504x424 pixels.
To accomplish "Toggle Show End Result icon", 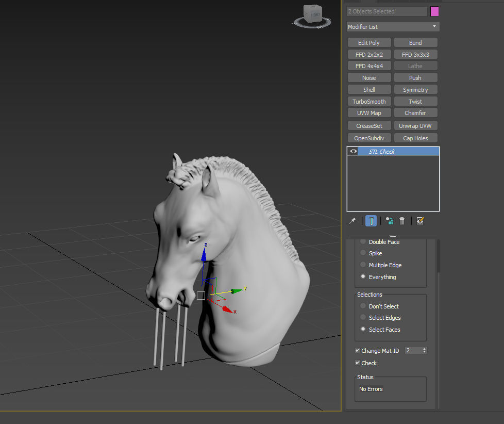I will tap(371, 221).
